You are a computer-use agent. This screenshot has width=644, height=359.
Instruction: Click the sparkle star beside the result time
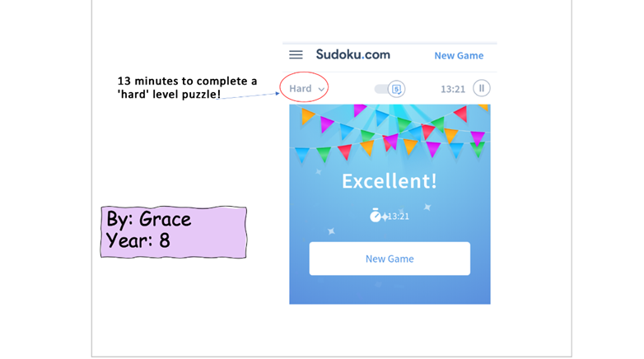385,217
